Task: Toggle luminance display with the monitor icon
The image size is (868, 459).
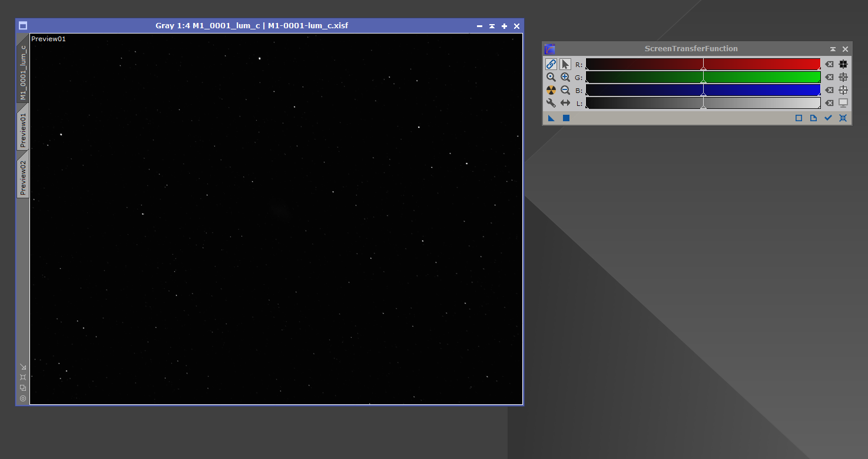Action: 843,102
